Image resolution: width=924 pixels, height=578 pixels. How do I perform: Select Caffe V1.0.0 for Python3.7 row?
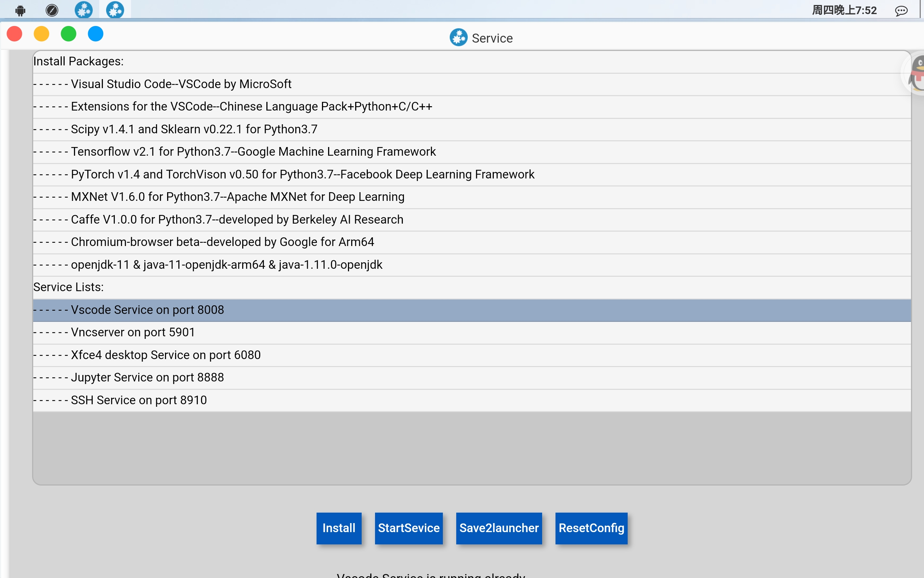pos(472,219)
